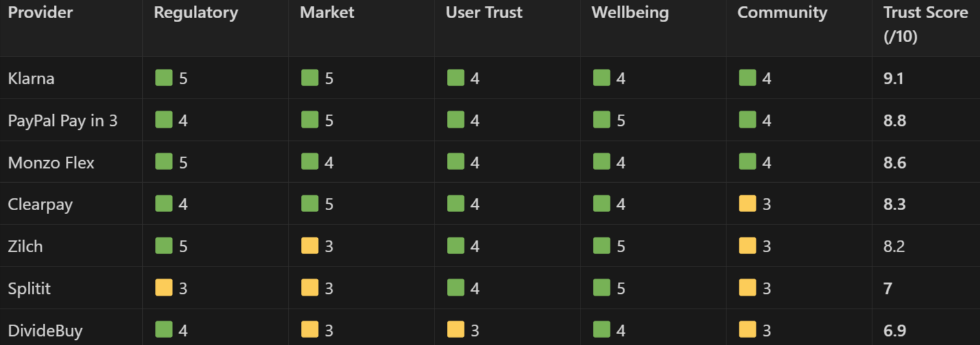This screenshot has width=980, height=345.
Task: Click Splitit's green Wellbeing score square
Action: point(601,289)
